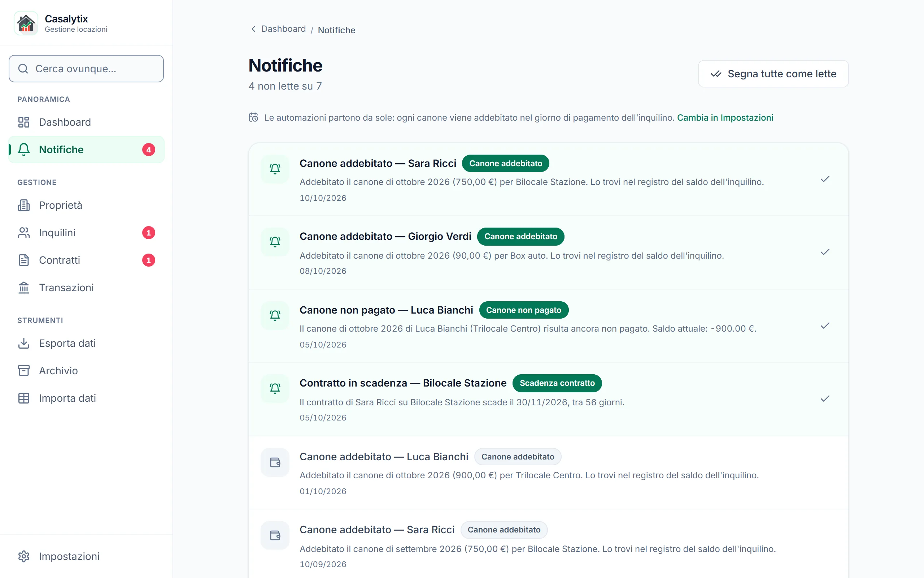Select Notifiche in the sidebar
The image size is (924, 578).
click(86, 150)
